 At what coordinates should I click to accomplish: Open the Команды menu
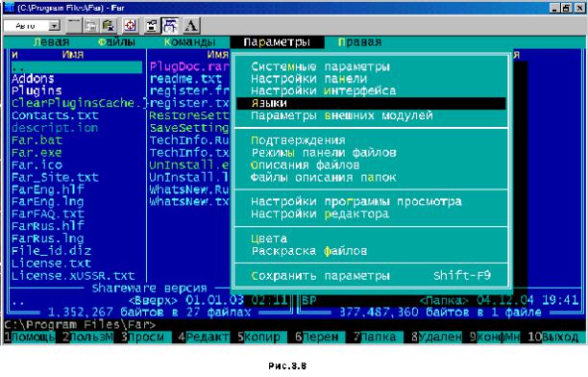click(x=189, y=42)
